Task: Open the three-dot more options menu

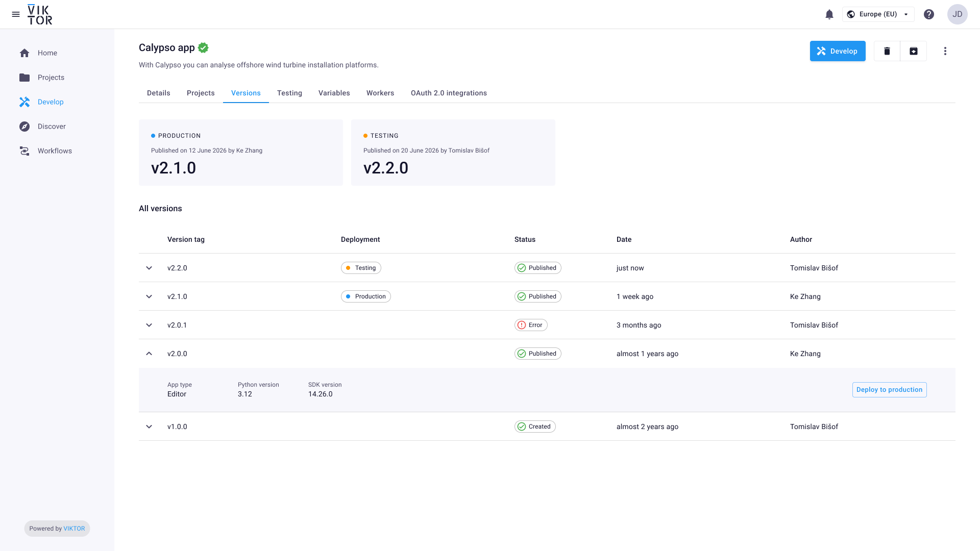Action: pos(945,51)
